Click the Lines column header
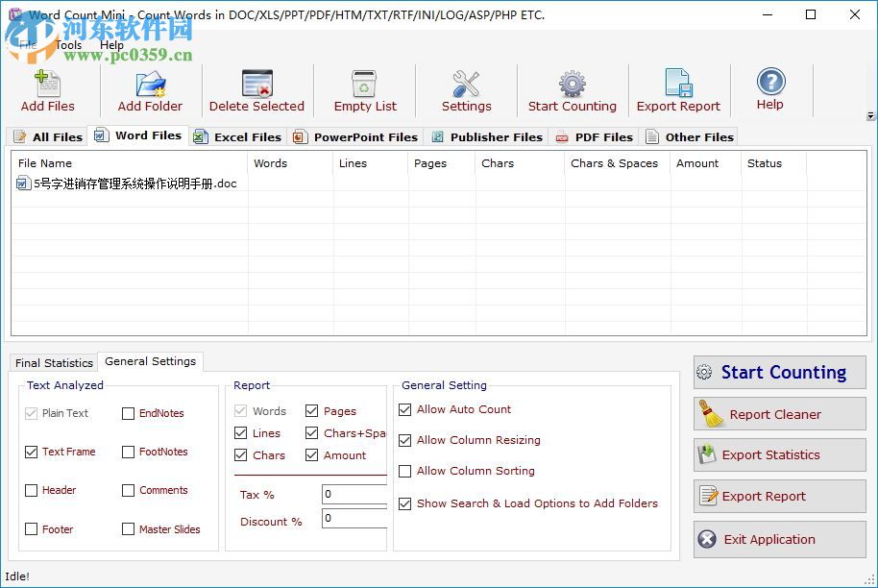Image resolution: width=878 pixels, height=588 pixels. pos(371,163)
